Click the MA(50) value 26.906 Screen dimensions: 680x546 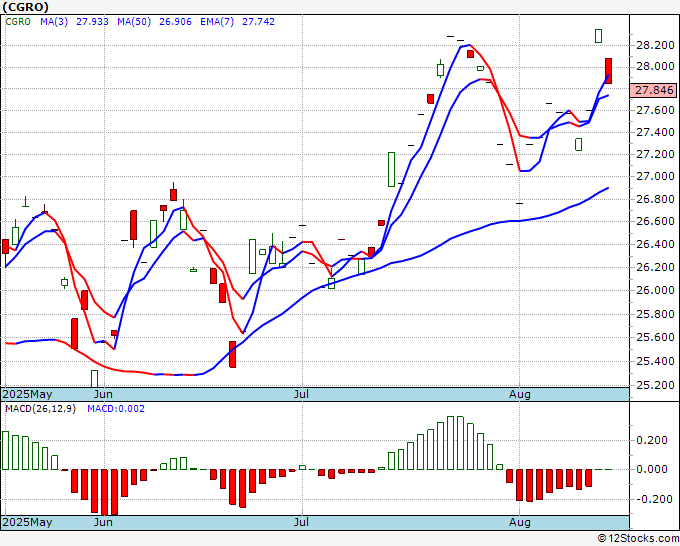click(175, 21)
